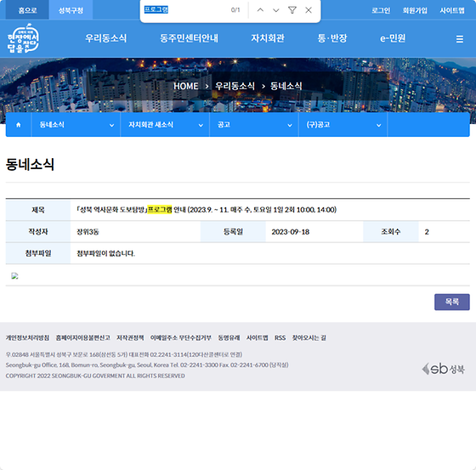Screen dimensions: 476x470
Task: Expand the 자치회관 새소식 dropdown
Action: [x=165, y=125]
